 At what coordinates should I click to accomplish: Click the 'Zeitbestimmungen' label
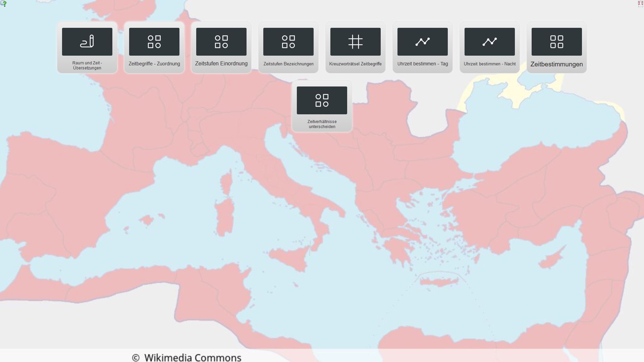point(557,64)
